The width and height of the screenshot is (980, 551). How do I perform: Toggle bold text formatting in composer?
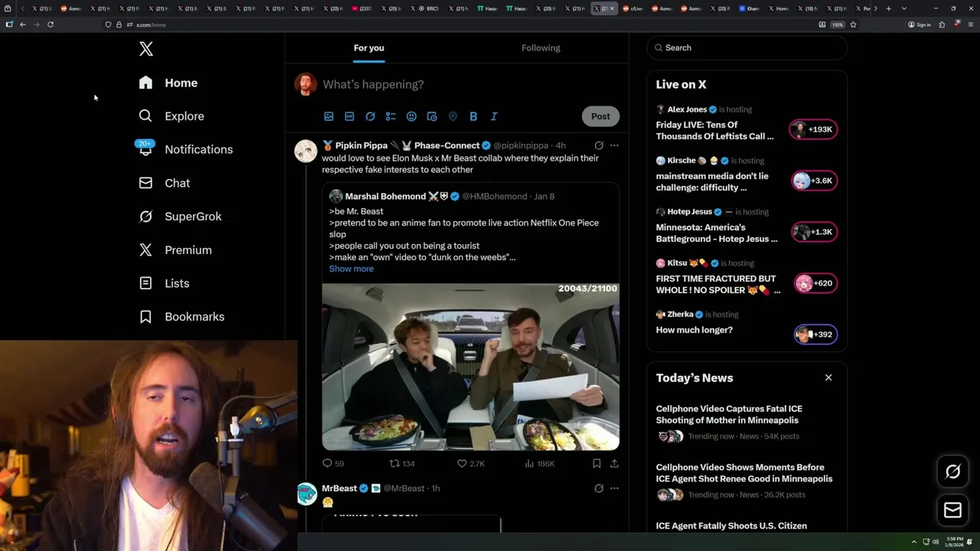[x=473, y=116]
